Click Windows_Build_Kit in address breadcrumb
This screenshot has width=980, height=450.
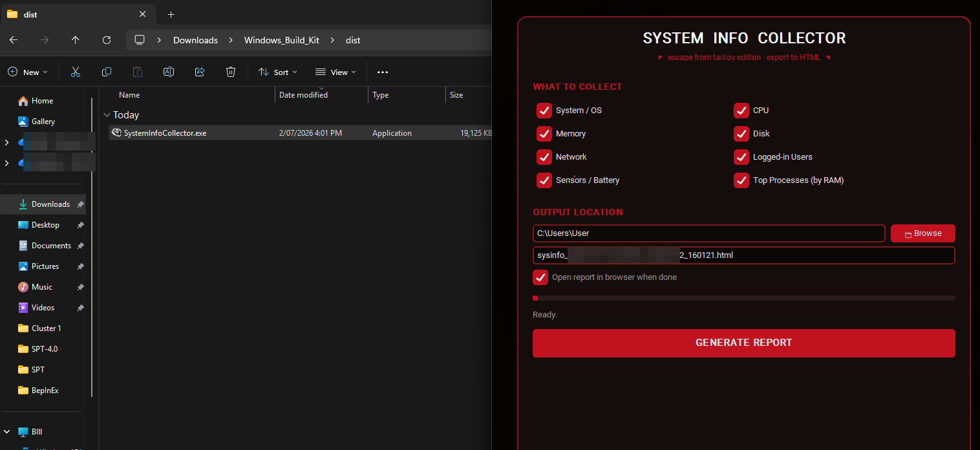tap(282, 40)
